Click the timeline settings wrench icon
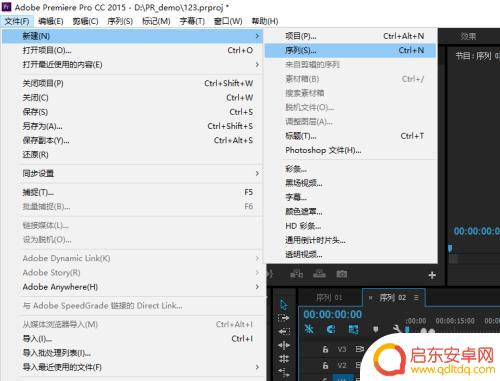Viewport: 500px width, 381px height. (x=396, y=329)
